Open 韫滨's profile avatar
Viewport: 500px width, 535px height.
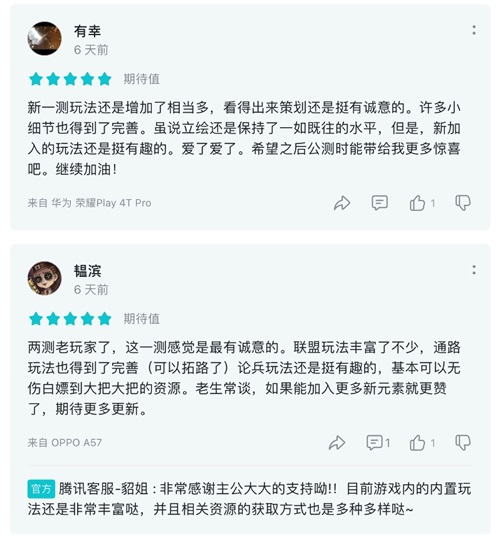click(44, 278)
